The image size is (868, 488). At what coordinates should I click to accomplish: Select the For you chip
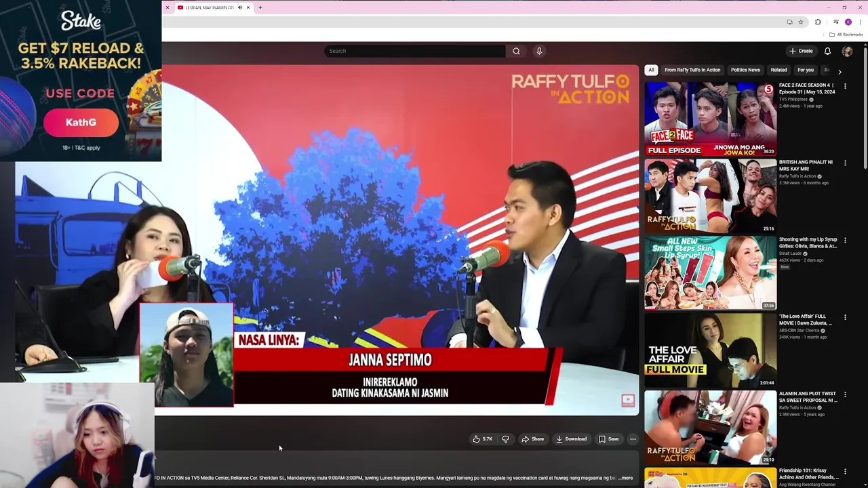(806, 70)
